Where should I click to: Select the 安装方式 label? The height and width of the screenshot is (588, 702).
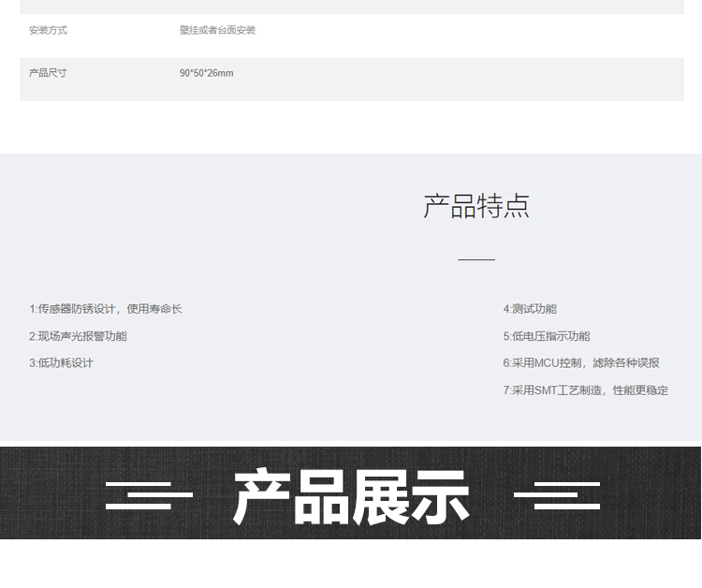coord(48,30)
